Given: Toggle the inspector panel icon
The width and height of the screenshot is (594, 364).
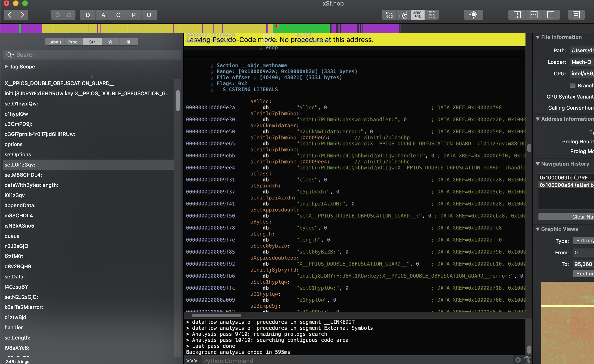Looking at the screenshot, I should click(576, 15).
